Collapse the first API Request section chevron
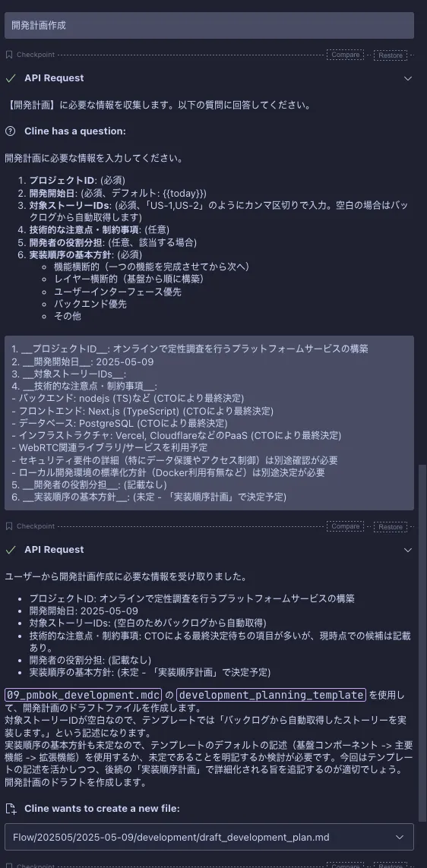This screenshot has width=427, height=868. pos(408,79)
